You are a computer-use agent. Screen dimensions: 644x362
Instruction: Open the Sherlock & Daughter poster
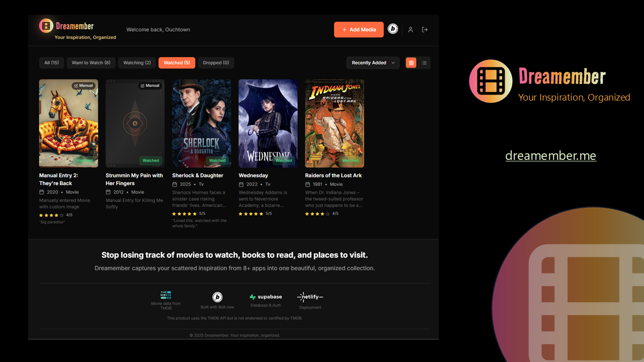201,123
